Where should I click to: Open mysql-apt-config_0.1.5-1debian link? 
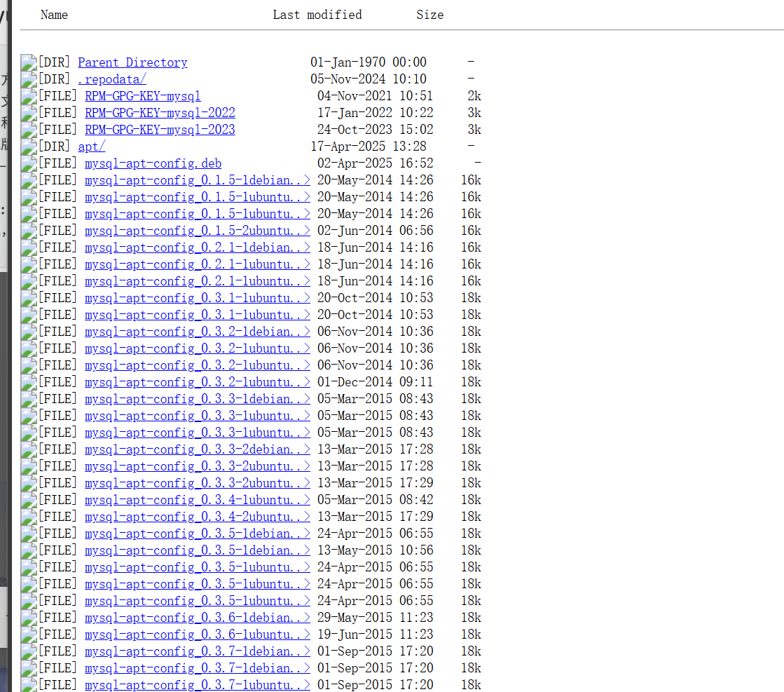[x=198, y=180]
